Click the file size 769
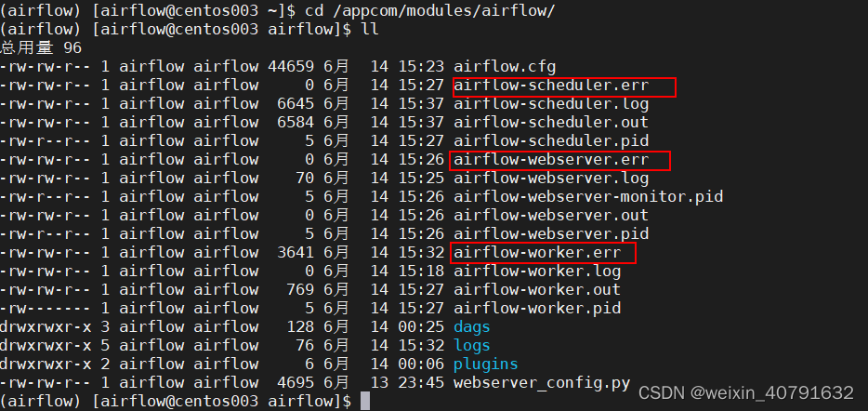Viewport: 868px width, 411px height. click(x=300, y=290)
